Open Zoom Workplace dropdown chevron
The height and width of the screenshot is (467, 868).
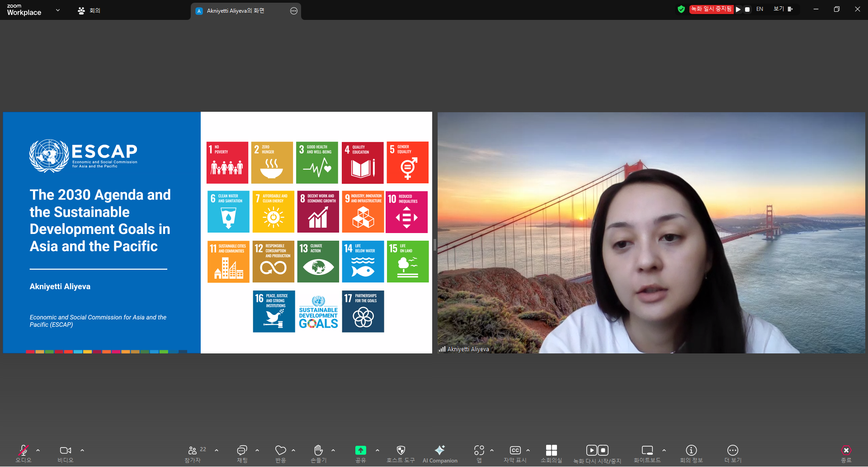(58, 10)
